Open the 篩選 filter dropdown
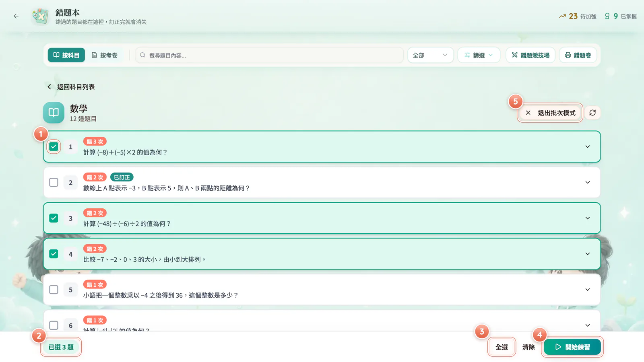 pyautogui.click(x=479, y=55)
